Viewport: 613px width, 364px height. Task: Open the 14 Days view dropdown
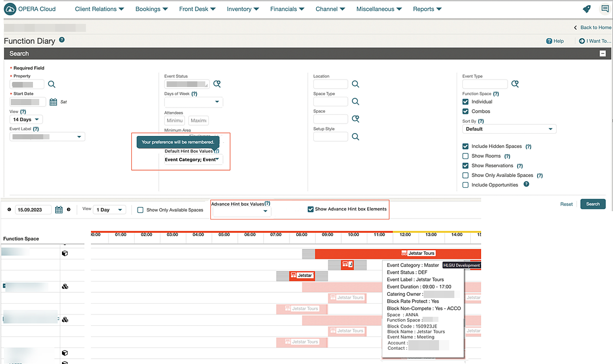tap(26, 119)
